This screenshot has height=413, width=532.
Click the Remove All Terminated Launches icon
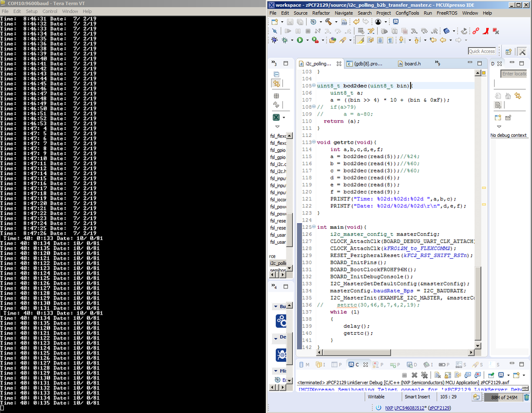click(x=424, y=375)
